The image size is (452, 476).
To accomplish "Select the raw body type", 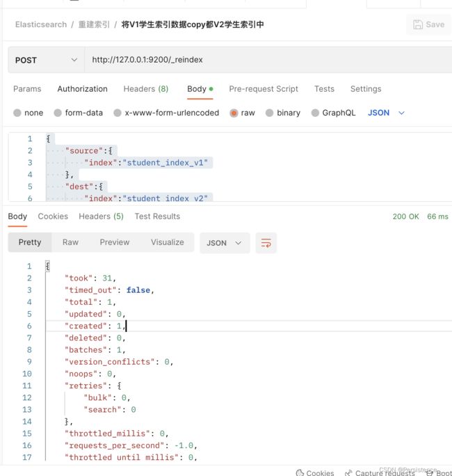I will tap(243, 113).
